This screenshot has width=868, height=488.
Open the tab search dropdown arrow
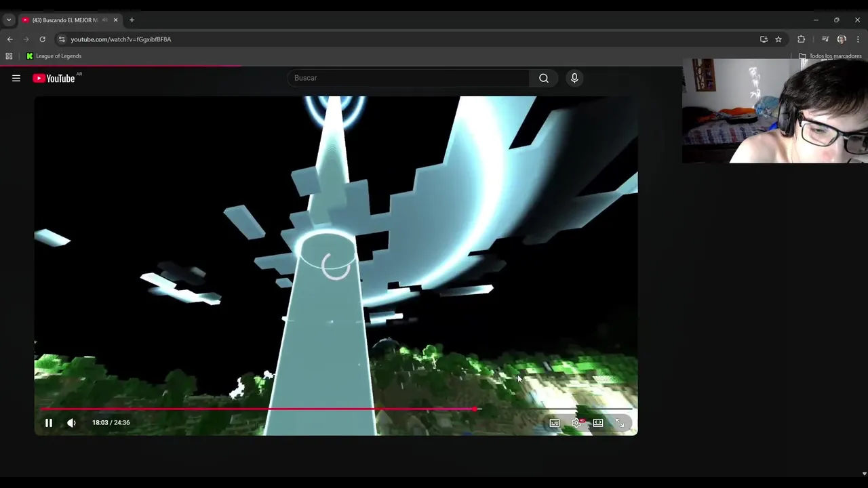tap(9, 20)
